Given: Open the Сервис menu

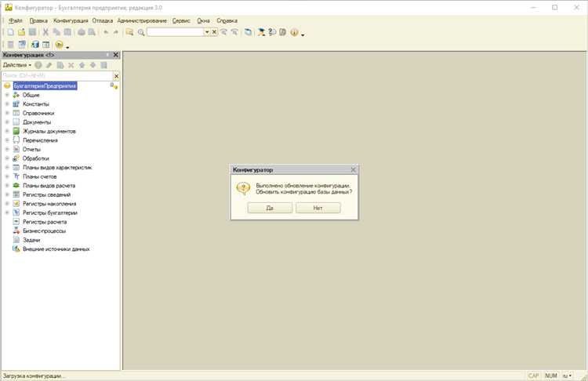Looking at the screenshot, I should pyautogui.click(x=181, y=20).
